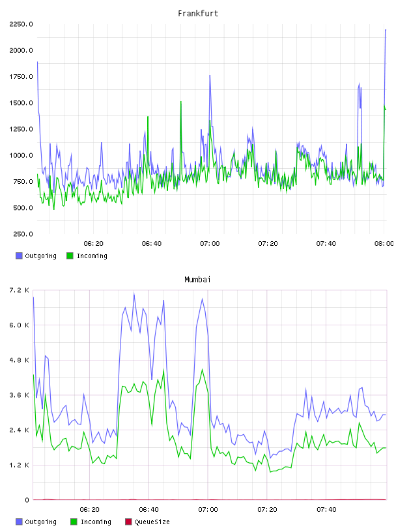Click the 06:40 time label on Frankfurt chart
396x532 pixels.
tap(152, 244)
